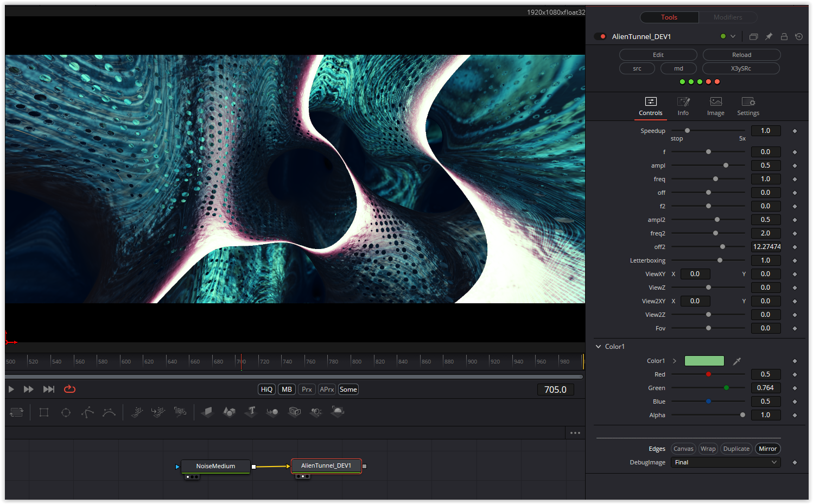Add the pEmitter particle tool
Viewport: 813px width, 504px height.
[137, 412]
